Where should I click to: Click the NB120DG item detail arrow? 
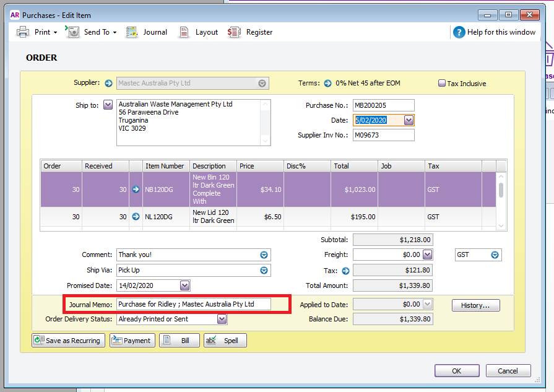tap(136, 189)
